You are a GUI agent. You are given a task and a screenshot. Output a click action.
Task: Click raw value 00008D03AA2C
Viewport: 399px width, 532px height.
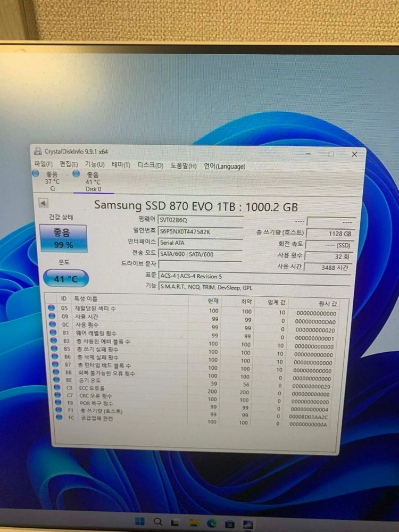coord(309,417)
